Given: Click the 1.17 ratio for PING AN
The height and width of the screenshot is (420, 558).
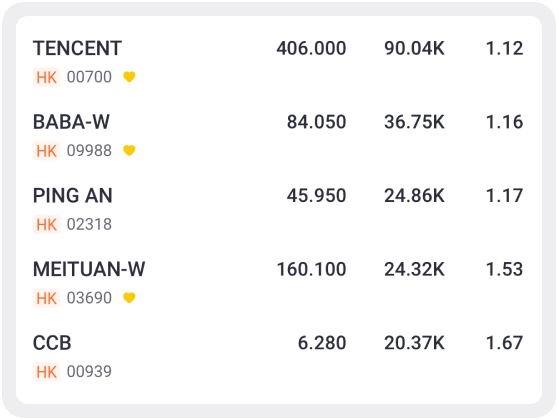Looking at the screenshot, I should point(505,195).
